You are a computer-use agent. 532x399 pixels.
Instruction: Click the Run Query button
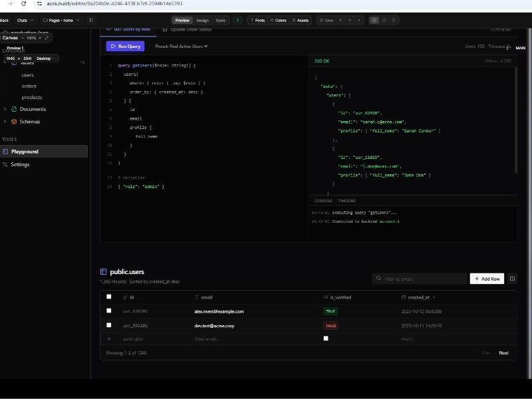pyautogui.click(x=125, y=47)
